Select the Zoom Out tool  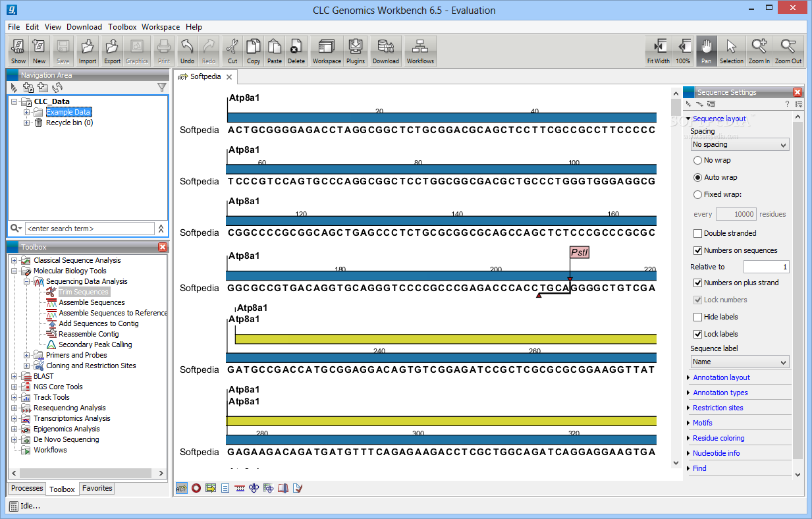pos(788,51)
